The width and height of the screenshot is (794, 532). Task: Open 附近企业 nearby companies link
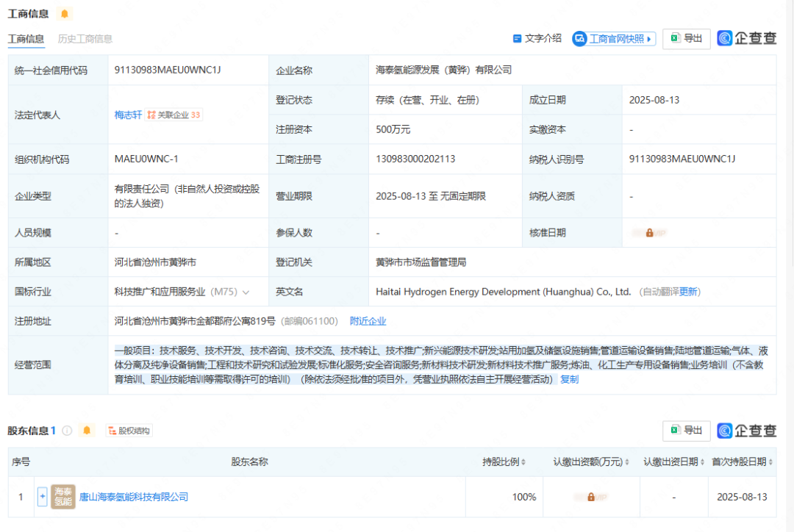(x=368, y=321)
